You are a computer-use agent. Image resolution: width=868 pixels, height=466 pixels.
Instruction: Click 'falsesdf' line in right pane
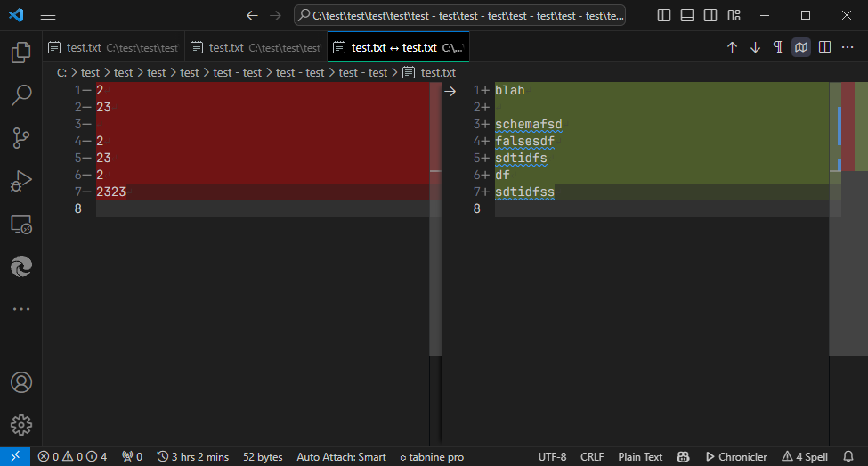coord(524,142)
